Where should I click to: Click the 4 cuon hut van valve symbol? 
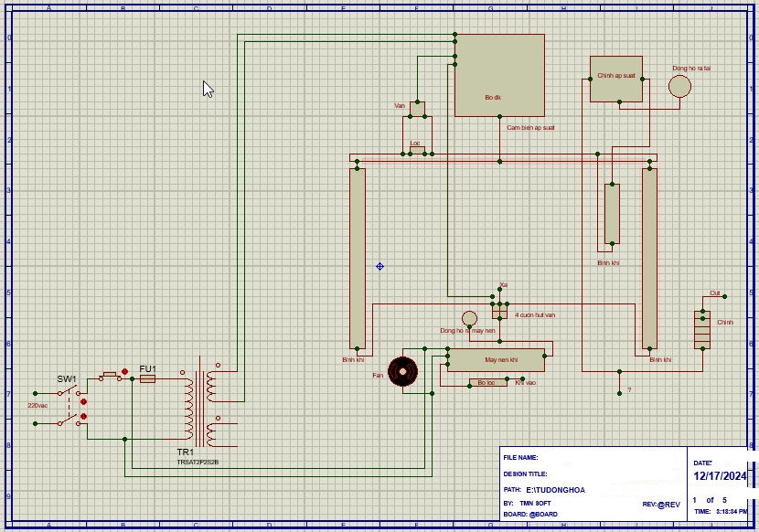499,311
